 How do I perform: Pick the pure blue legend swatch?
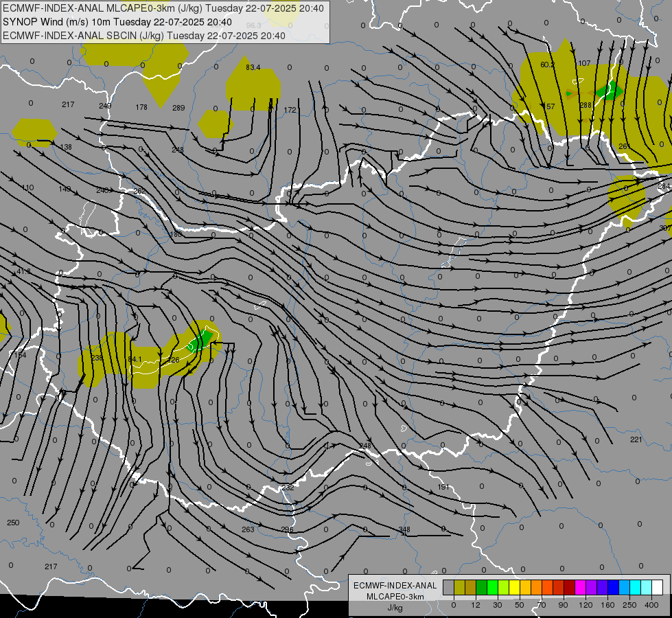tap(613, 588)
